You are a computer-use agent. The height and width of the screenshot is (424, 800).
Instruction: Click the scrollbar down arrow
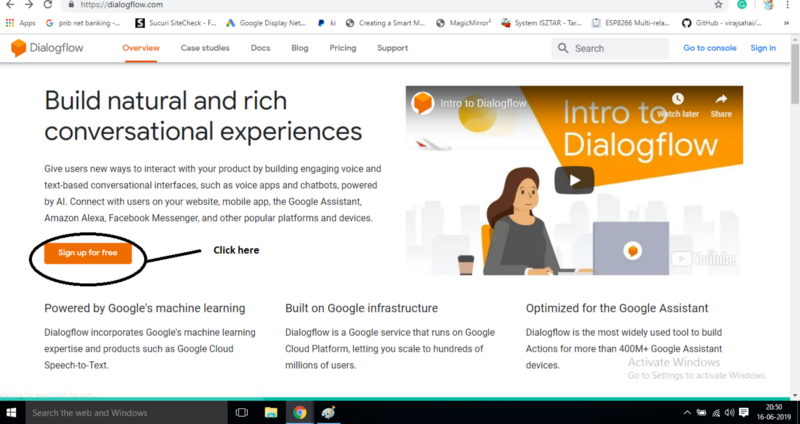tap(795, 395)
